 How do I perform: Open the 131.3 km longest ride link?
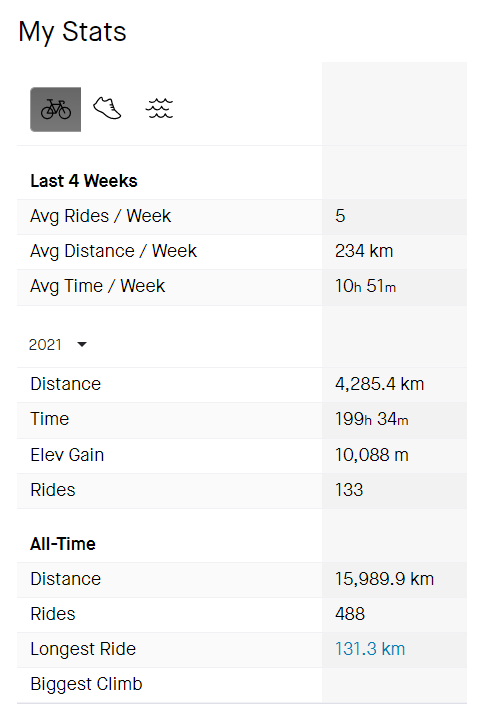pyautogui.click(x=370, y=649)
